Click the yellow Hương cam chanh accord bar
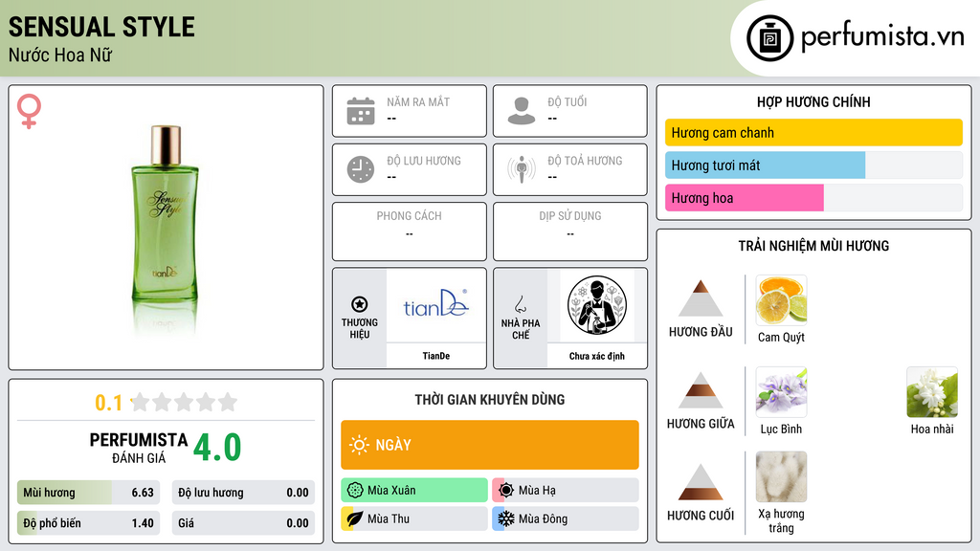The image size is (980, 551). (x=813, y=132)
